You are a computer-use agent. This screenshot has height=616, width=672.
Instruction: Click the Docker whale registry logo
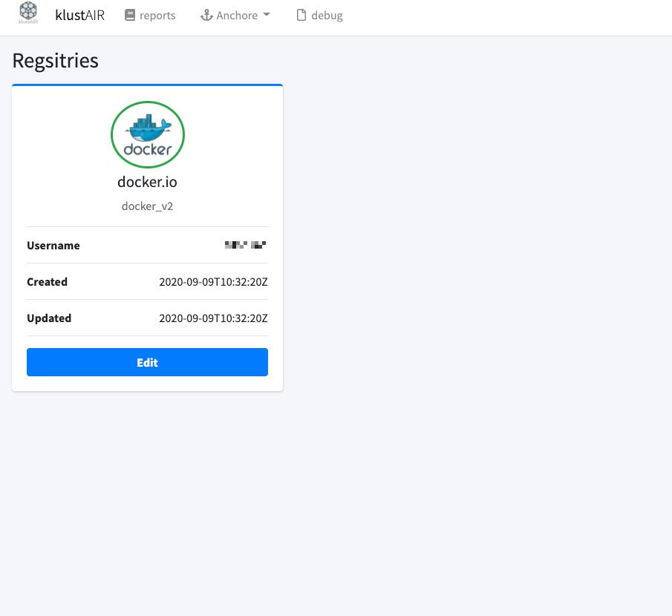point(148,134)
